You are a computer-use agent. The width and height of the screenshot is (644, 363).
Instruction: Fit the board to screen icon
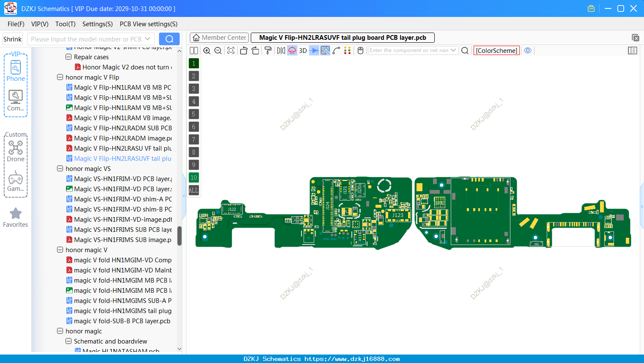[231, 50]
